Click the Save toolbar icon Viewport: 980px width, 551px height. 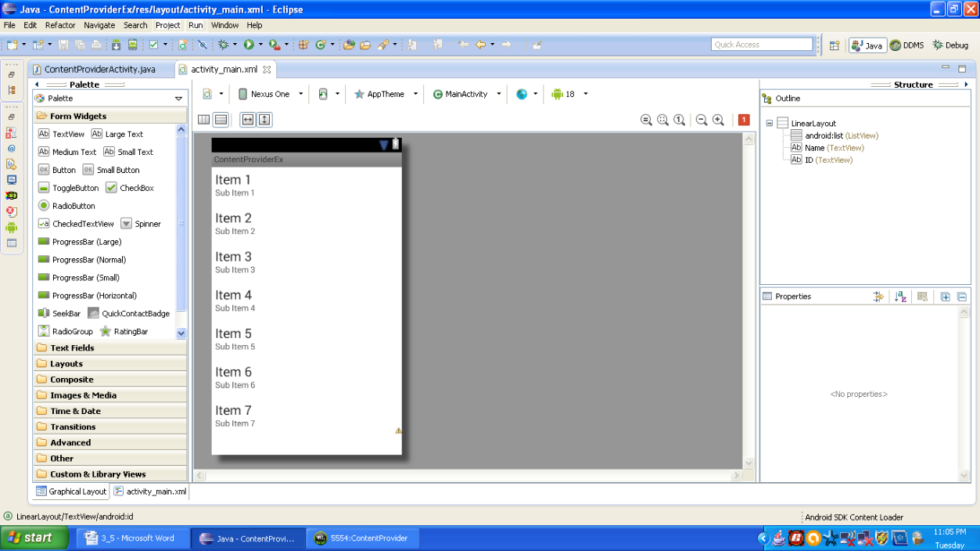63,45
